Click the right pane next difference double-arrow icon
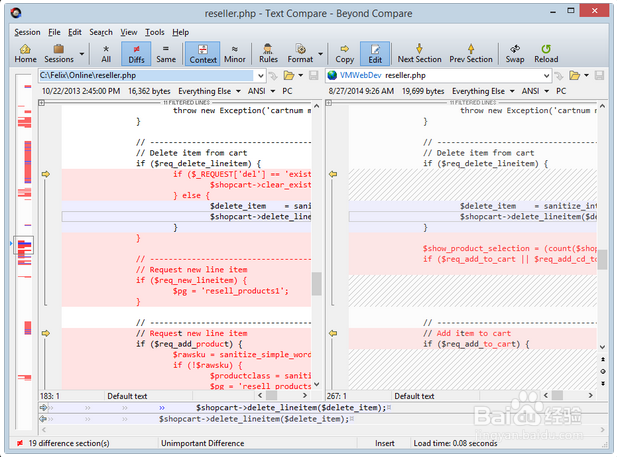Screen dimensions: 617x457 pos(602,383)
